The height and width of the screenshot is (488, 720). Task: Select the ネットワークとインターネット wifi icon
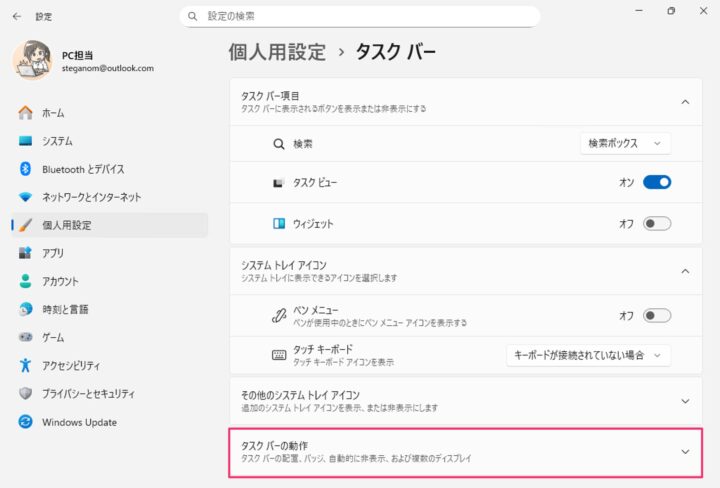pyautogui.click(x=25, y=197)
